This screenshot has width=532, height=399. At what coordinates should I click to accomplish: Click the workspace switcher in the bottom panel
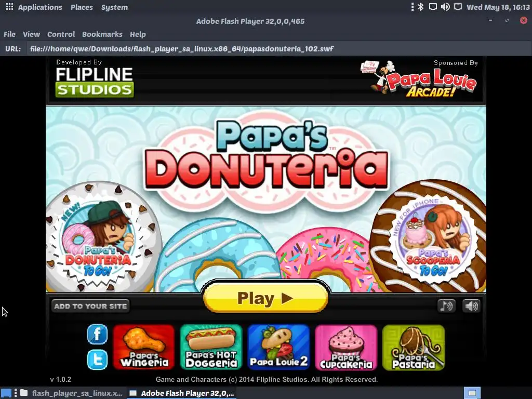[x=472, y=393]
